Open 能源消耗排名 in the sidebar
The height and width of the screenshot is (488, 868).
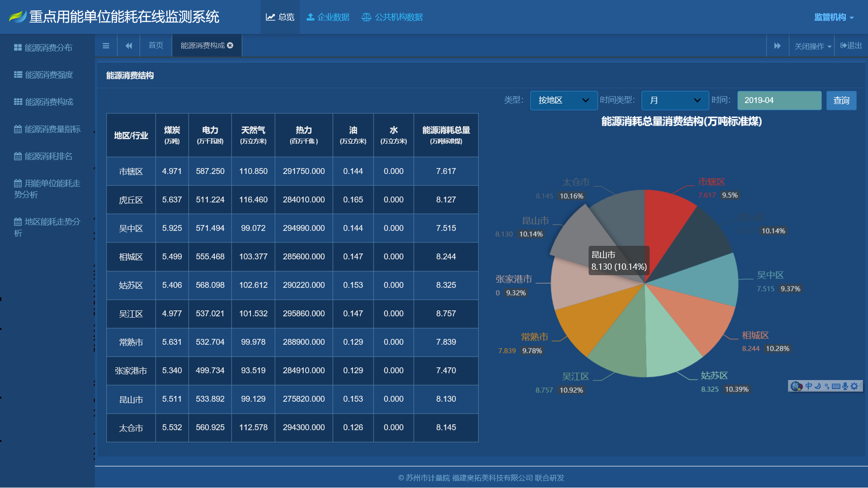coord(48,156)
